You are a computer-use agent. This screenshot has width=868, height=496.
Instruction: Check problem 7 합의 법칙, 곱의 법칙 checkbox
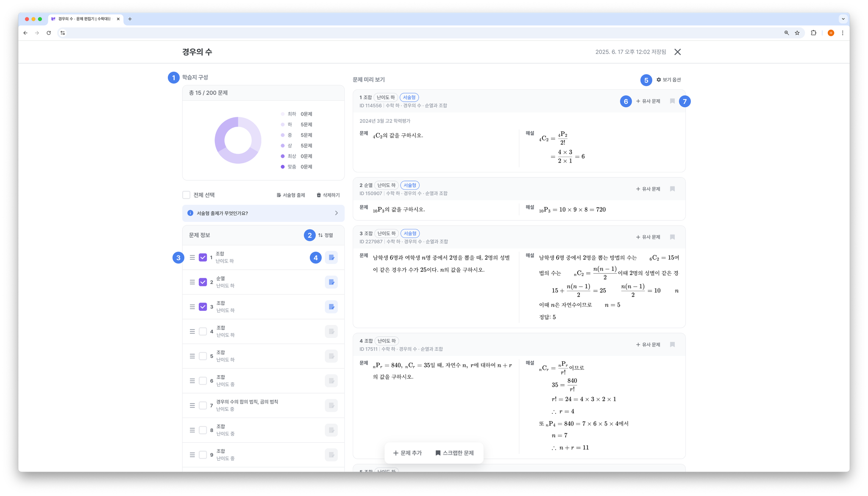pyautogui.click(x=203, y=405)
